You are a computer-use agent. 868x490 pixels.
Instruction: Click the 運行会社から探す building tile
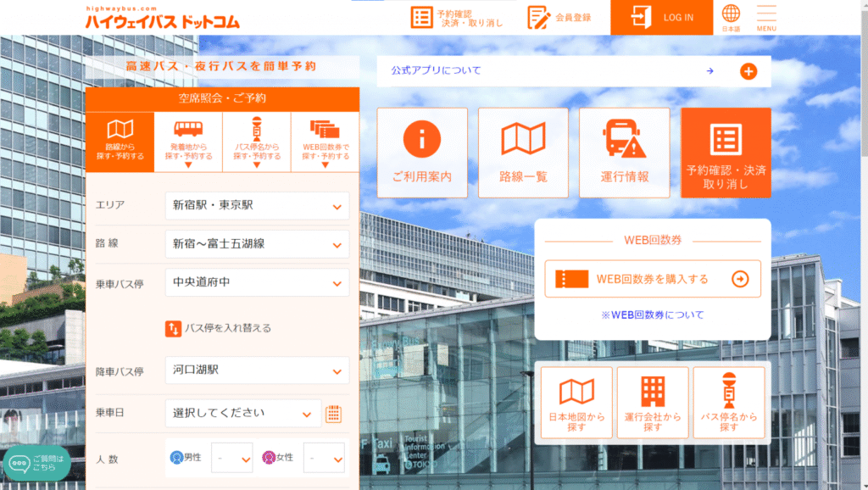(x=653, y=403)
